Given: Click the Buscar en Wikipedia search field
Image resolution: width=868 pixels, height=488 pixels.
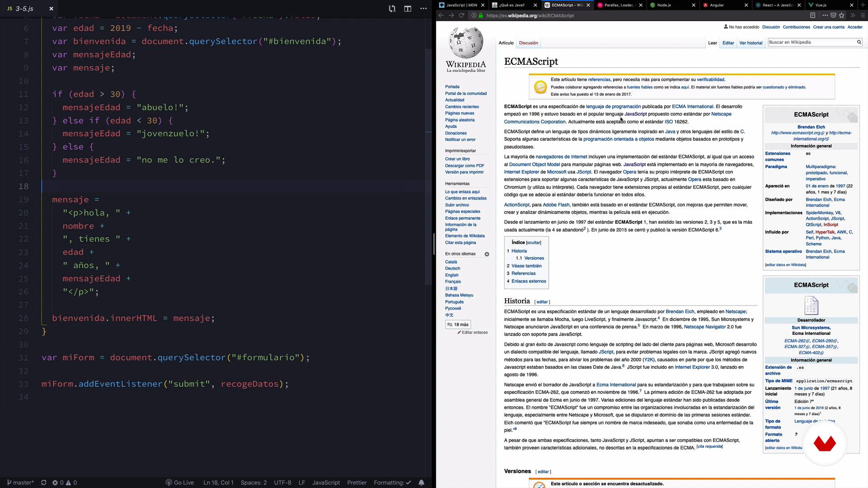Looking at the screenshot, I should point(811,42).
